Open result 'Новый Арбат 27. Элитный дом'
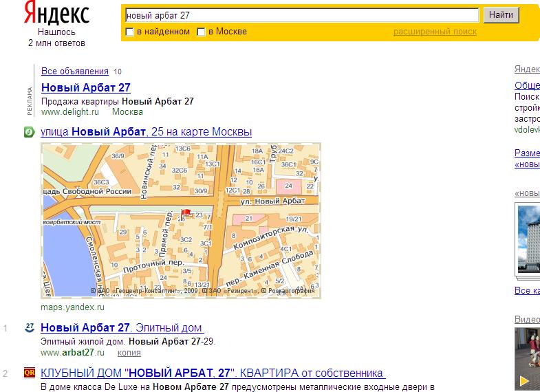Image resolution: width=540 pixels, height=392 pixels. [121, 327]
